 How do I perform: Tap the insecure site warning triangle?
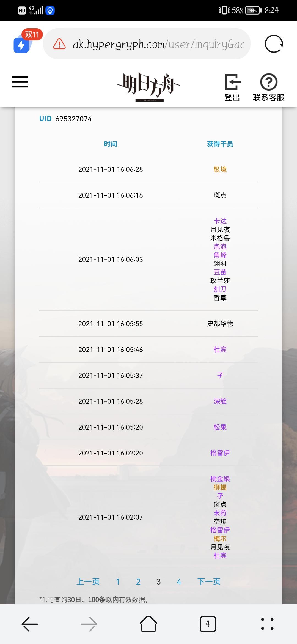[59, 44]
